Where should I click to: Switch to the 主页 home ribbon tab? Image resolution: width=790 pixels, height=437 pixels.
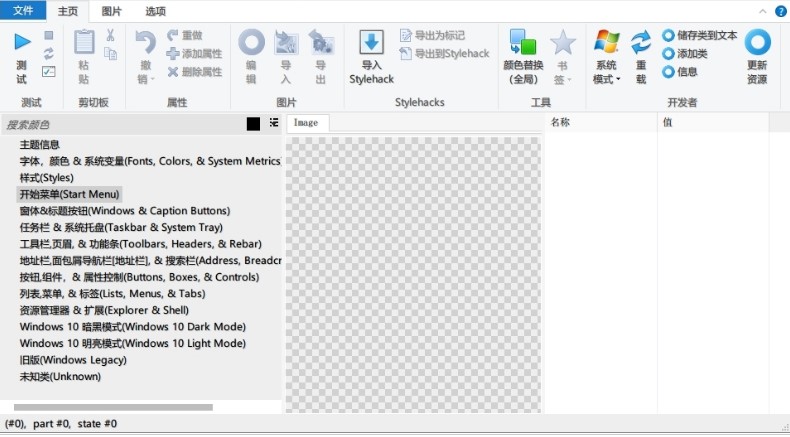(68, 12)
